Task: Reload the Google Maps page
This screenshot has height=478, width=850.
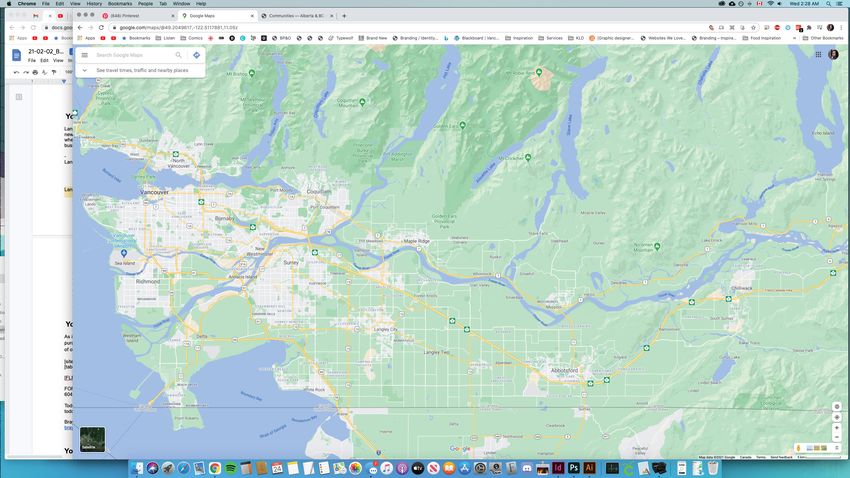Action: click(101, 27)
